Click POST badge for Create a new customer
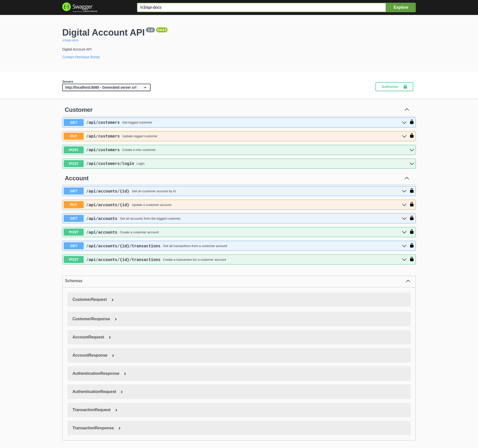Viewport: 478px width, 448px height. (74, 150)
